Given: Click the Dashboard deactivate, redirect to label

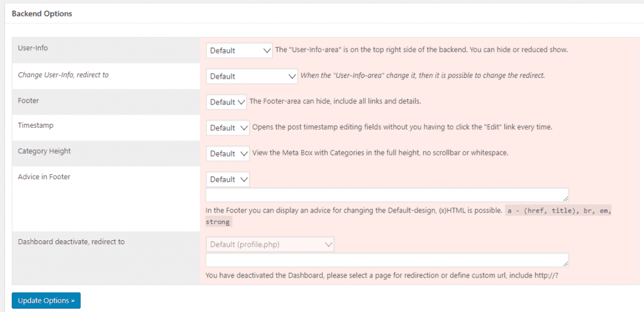Looking at the screenshot, I should point(71,242).
